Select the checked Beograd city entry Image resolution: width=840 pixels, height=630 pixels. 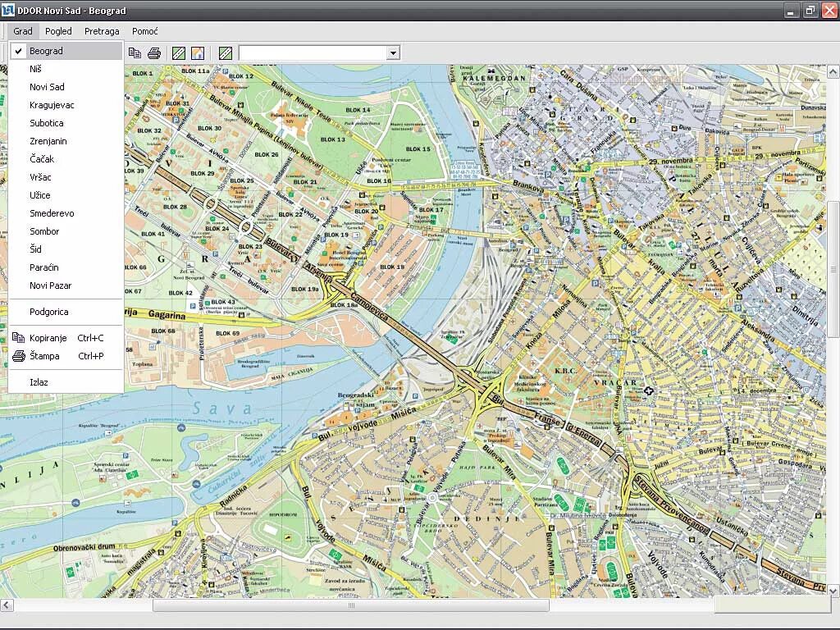click(x=66, y=51)
